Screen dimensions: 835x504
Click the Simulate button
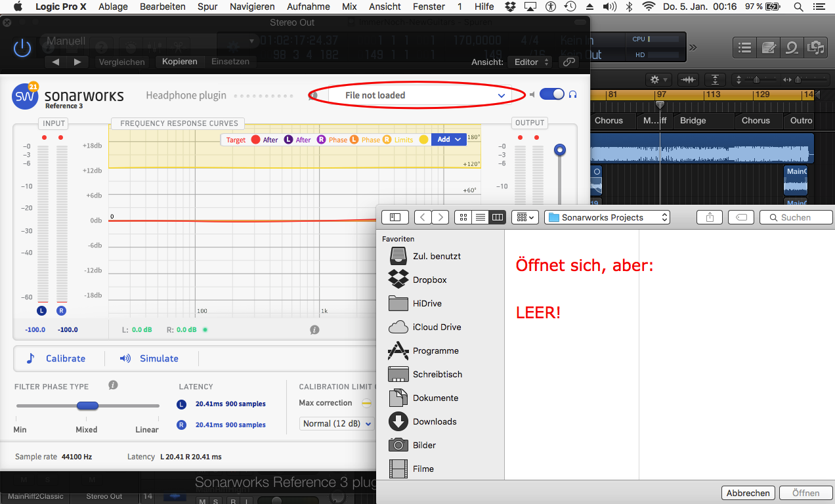150,358
